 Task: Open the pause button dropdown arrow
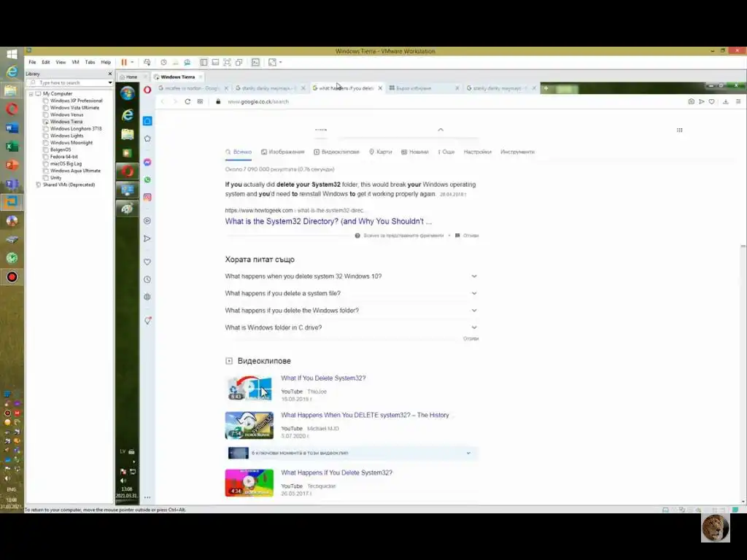133,63
